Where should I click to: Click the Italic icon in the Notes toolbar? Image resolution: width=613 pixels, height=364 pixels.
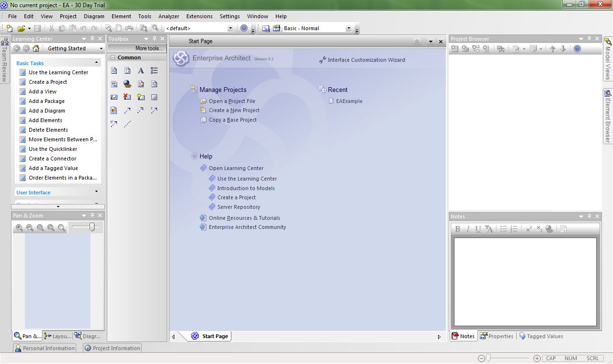[468, 229]
